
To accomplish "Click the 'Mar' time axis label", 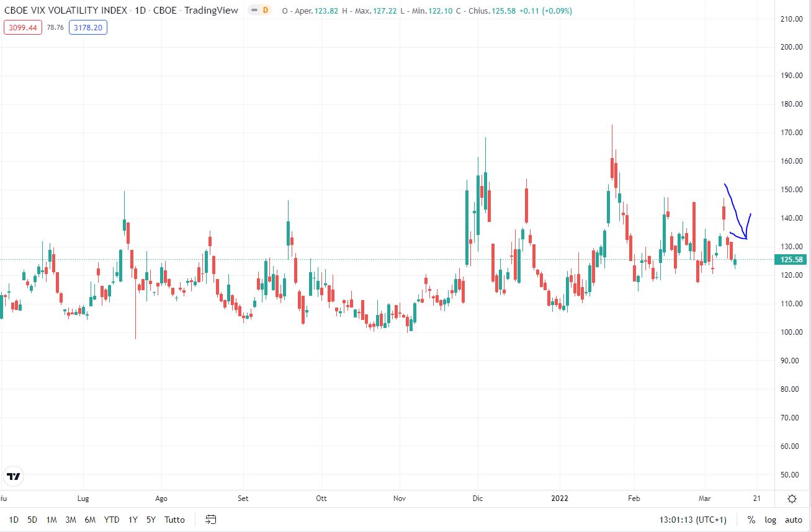I will click(x=704, y=499).
